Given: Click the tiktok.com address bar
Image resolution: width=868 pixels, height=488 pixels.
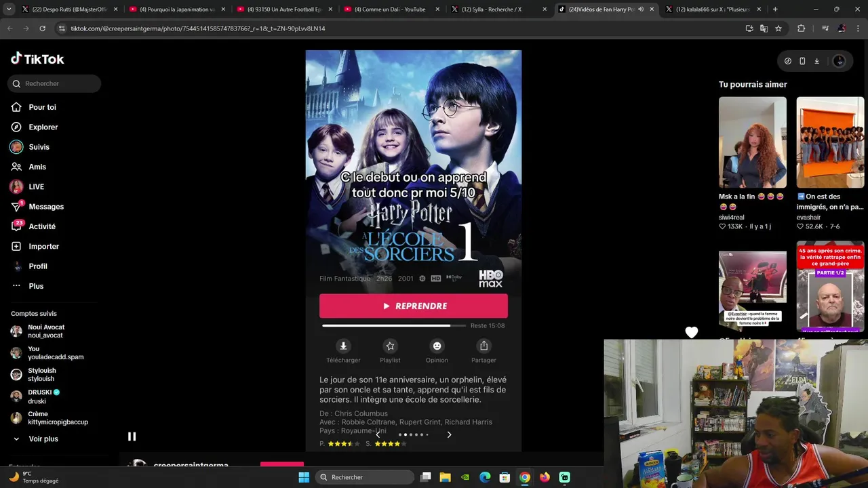Looking at the screenshot, I should pyautogui.click(x=400, y=28).
